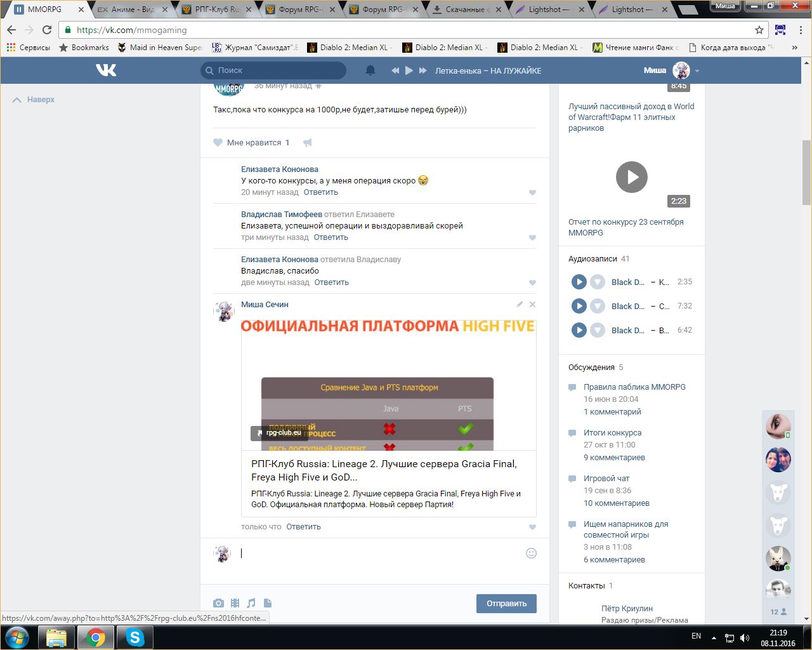Open discussion Игровой чат

click(x=606, y=479)
